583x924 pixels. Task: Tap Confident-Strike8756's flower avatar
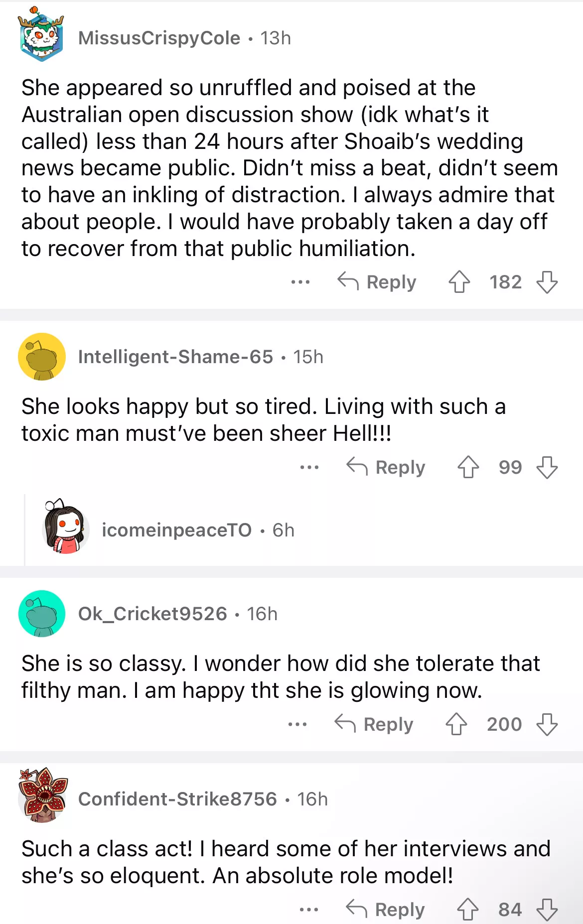click(x=42, y=795)
